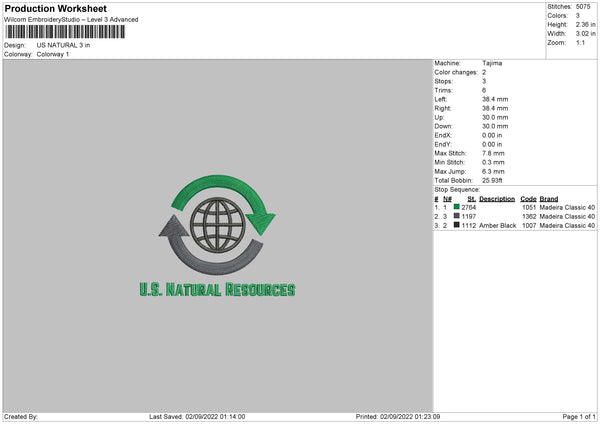Click the Total Bobbin value '25.93ft'

(492, 180)
